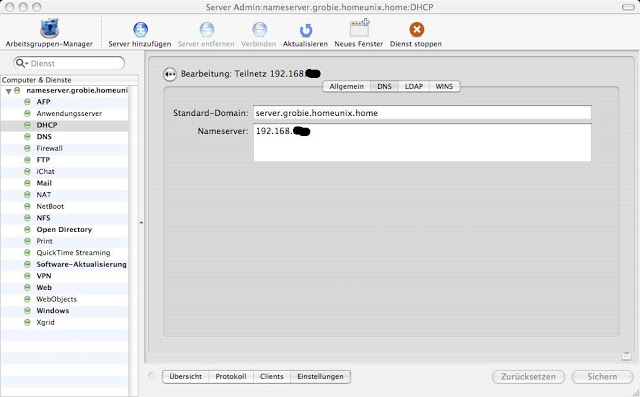Screen dimensions: 640x397
Task: Select the NetBoot service
Action: (50, 206)
